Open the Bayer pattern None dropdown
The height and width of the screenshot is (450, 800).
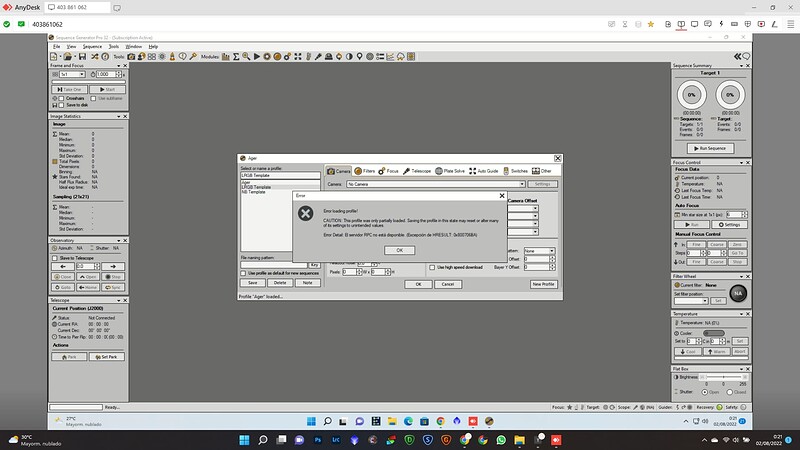click(x=539, y=251)
